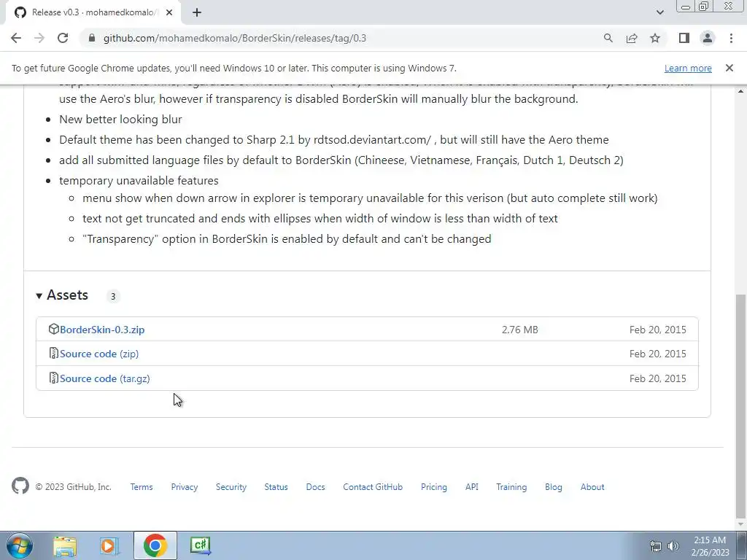747x560 pixels.
Task: Open the API footer link
Action: 472,487
